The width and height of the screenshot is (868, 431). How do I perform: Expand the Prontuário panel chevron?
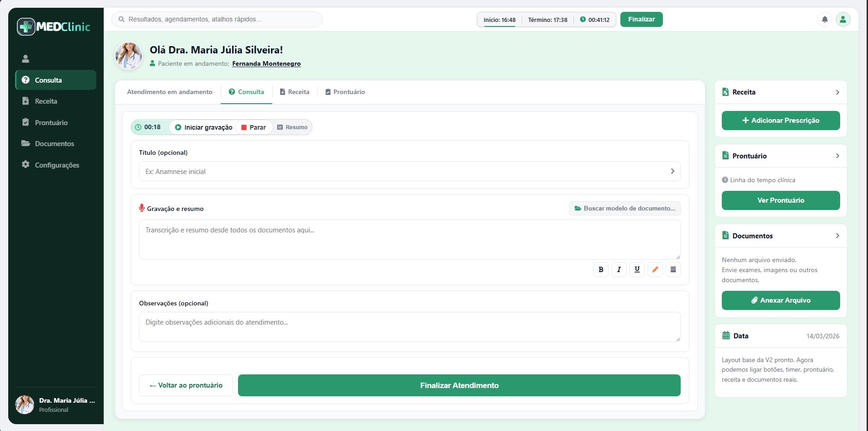tap(837, 156)
